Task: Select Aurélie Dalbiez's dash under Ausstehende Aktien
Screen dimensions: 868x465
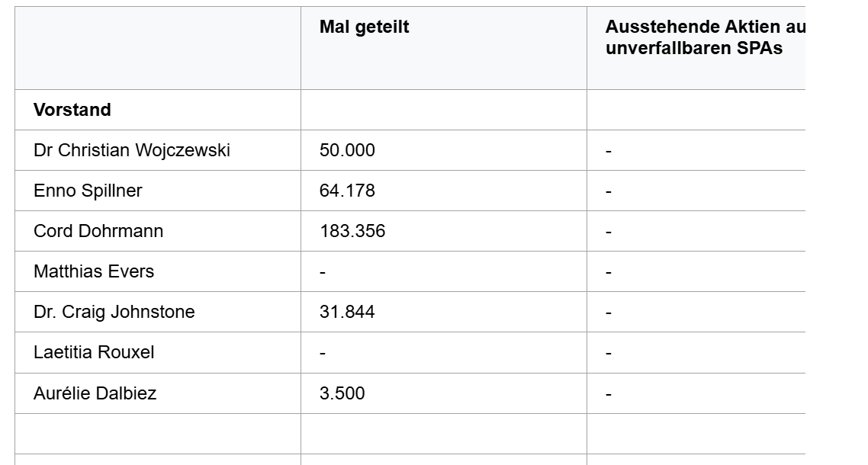Action: click(609, 394)
